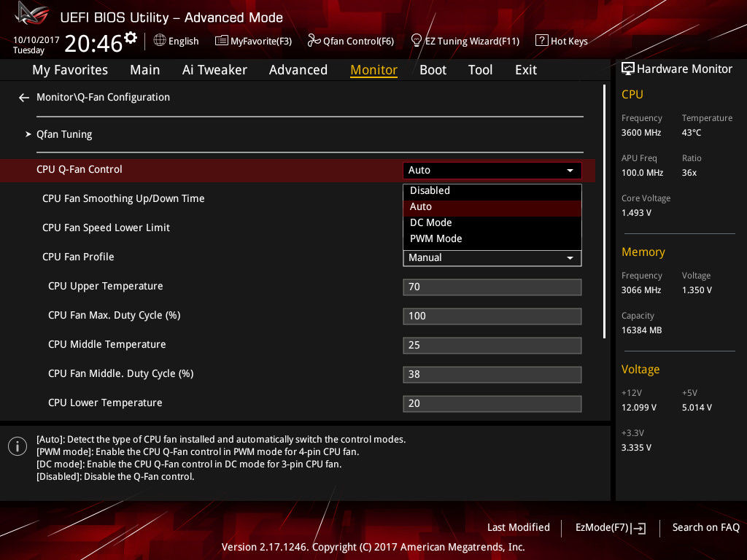Image resolution: width=747 pixels, height=560 pixels.
Task: Show Hot Keys help
Action: tap(569, 42)
